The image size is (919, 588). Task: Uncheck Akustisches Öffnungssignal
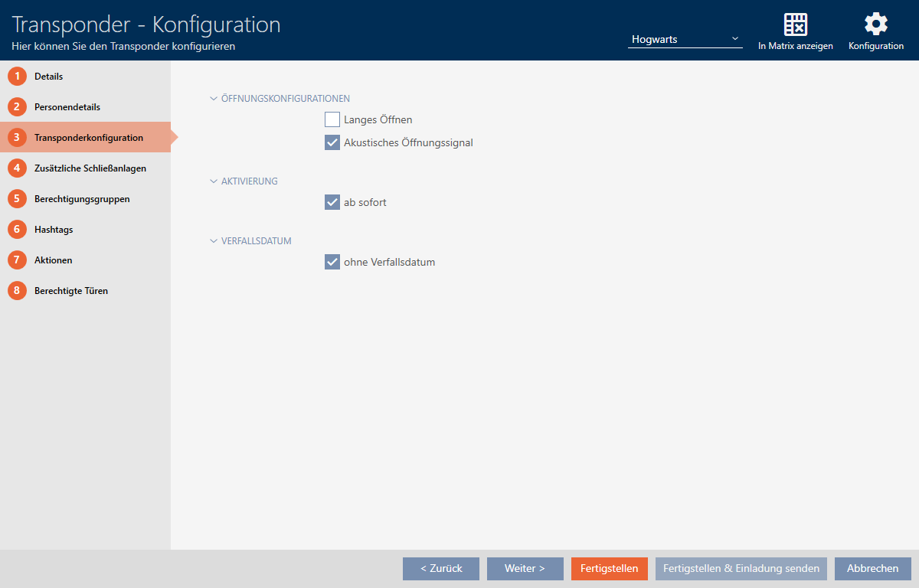click(x=332, y=142)
